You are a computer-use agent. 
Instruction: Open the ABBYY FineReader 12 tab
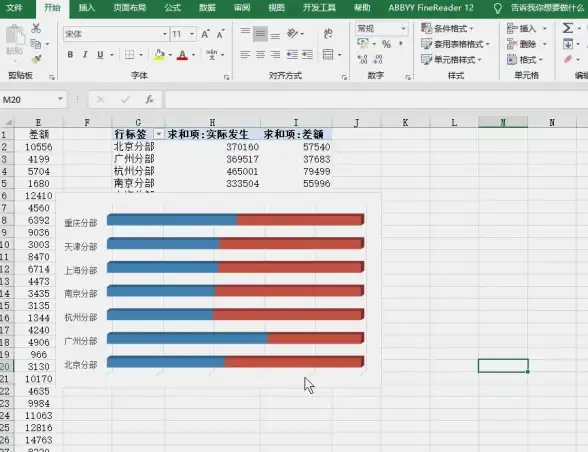431,8
